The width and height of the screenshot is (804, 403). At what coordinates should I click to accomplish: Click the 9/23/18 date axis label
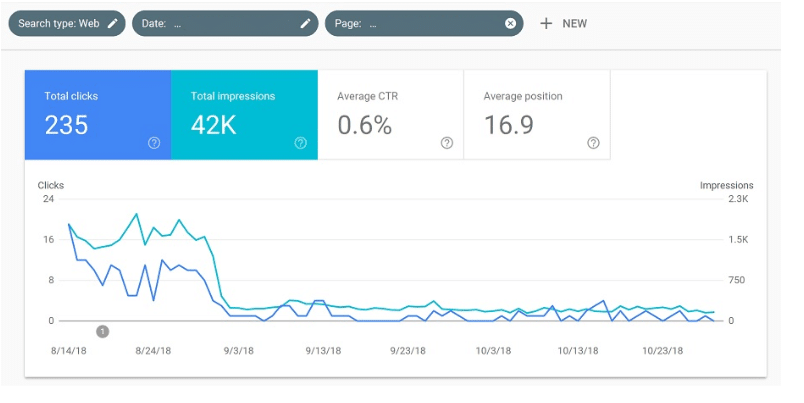coord(408,351)
